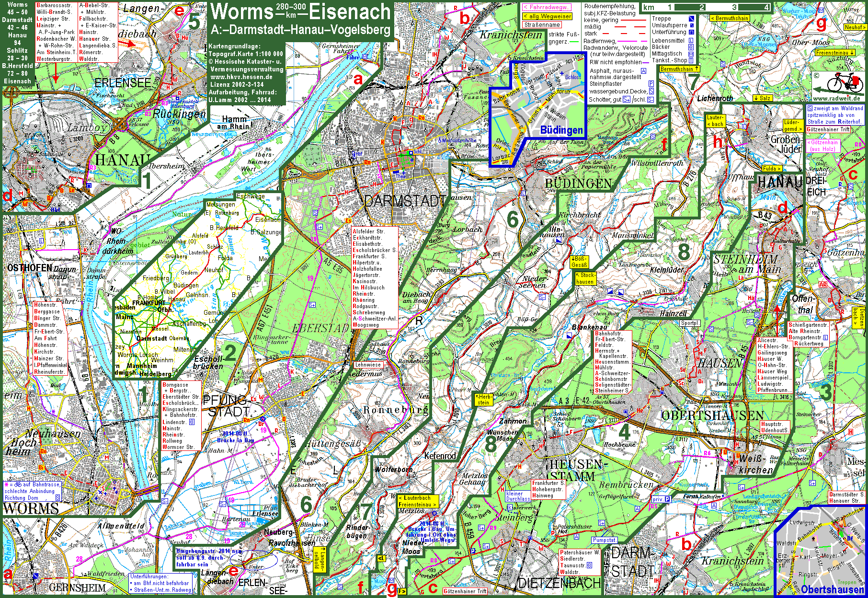Select the Unterführung underpass legend icon
The image size is (868, 598).
(691, 32)
